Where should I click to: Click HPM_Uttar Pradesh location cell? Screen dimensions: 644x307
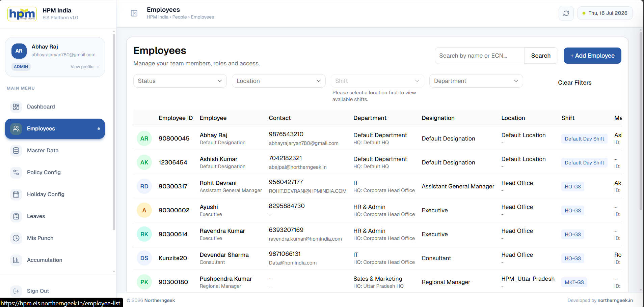pyautogui.click(x=528, y=279)
